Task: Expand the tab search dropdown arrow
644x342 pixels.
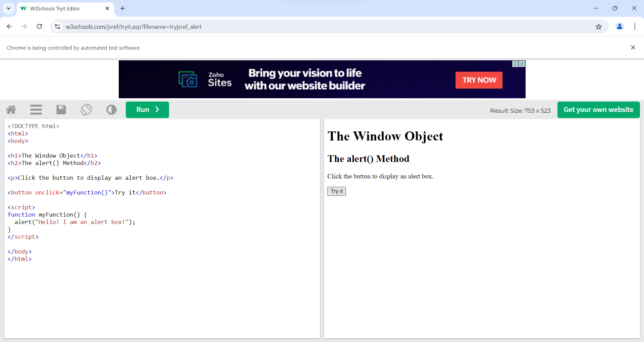Action: click(8, 8)
